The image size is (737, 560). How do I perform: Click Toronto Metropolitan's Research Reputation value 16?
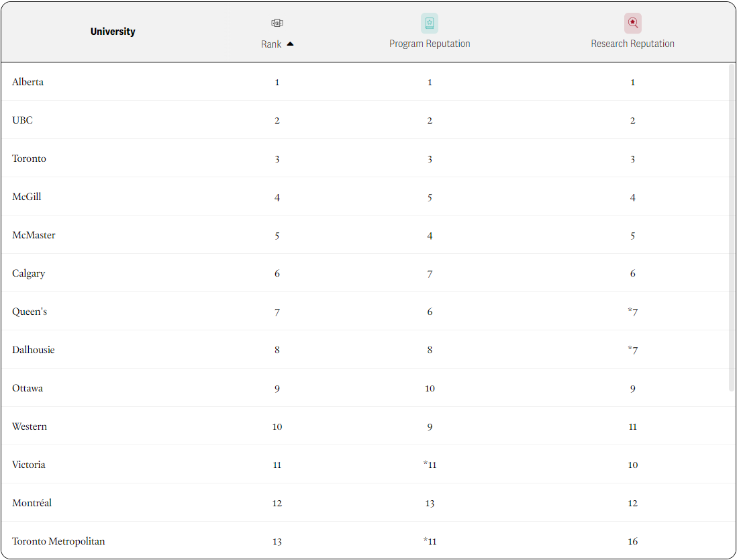(633, 542)
